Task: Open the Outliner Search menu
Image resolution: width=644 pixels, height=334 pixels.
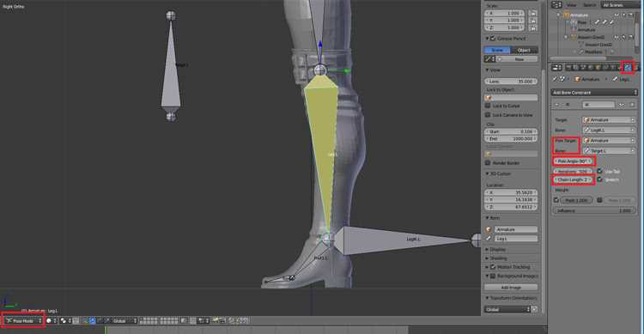Action: [x=589, y=5]
